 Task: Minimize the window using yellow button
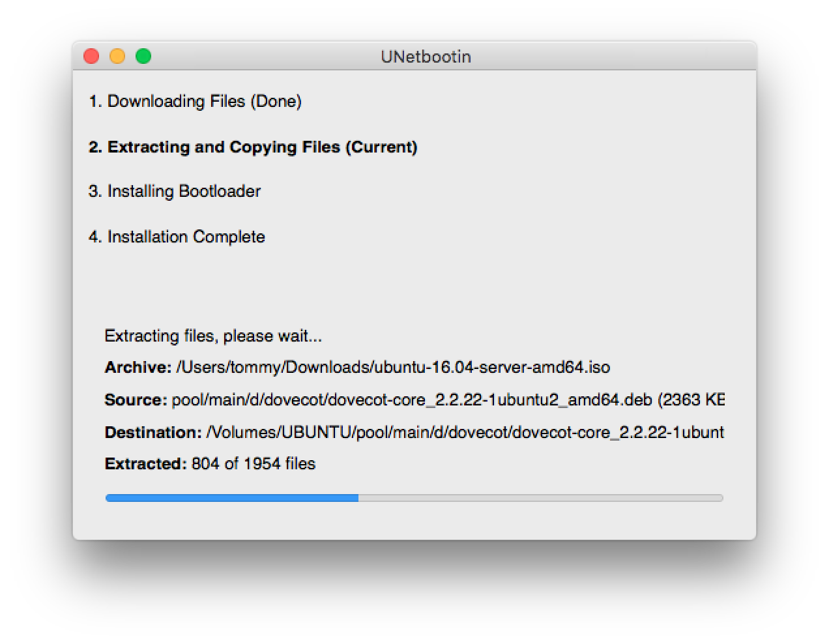(x=117, y=57)
